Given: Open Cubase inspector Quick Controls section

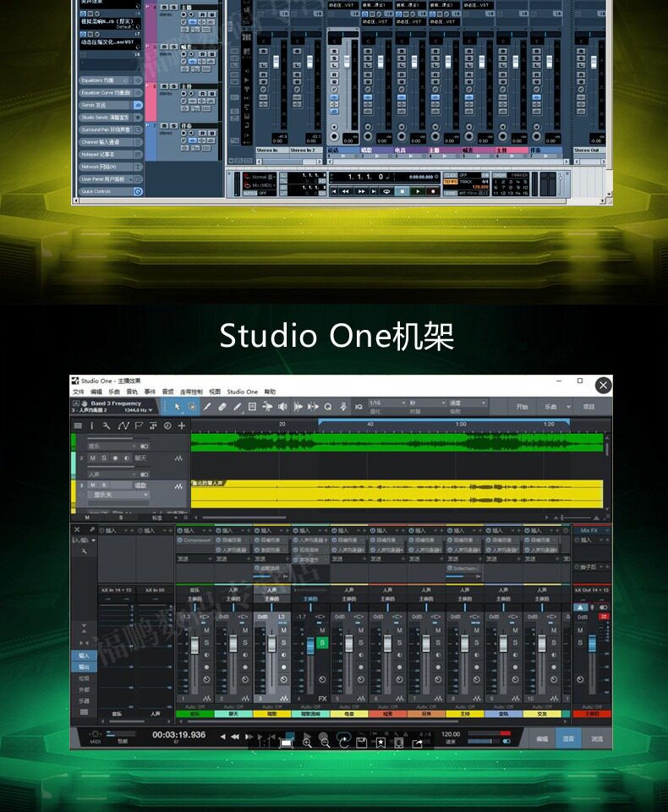Looking at the screenshot, I should click(112, 192).
